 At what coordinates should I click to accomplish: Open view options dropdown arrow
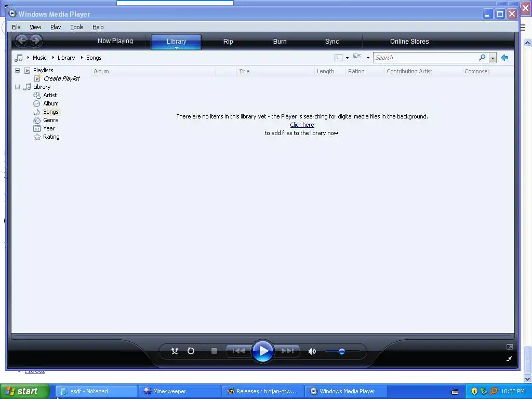tap(368, 58)
